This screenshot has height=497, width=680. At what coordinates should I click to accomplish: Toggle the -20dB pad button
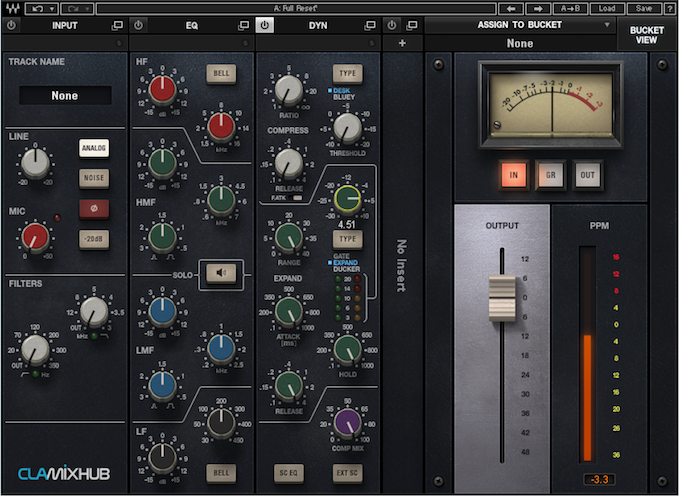pyautogui.click(x=94, y=239)
